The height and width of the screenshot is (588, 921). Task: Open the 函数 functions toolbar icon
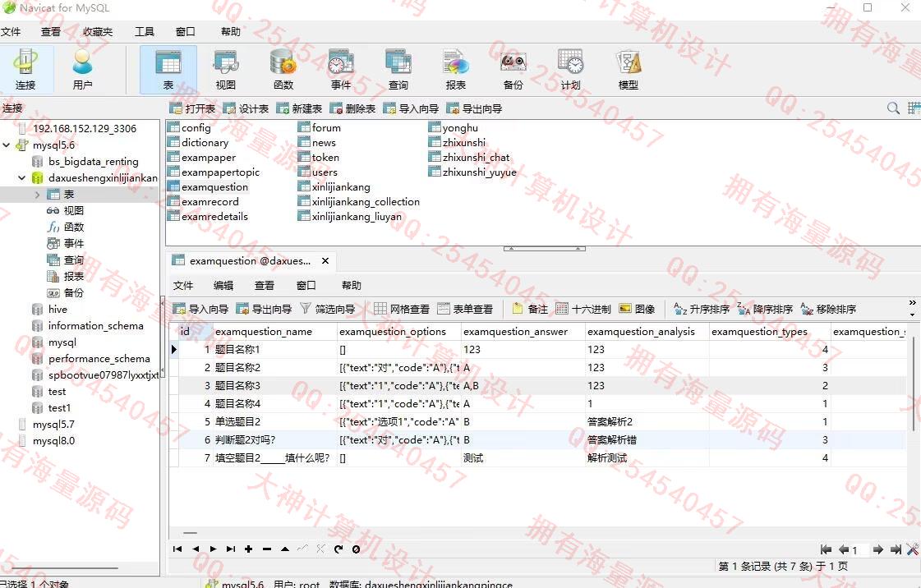283,69
